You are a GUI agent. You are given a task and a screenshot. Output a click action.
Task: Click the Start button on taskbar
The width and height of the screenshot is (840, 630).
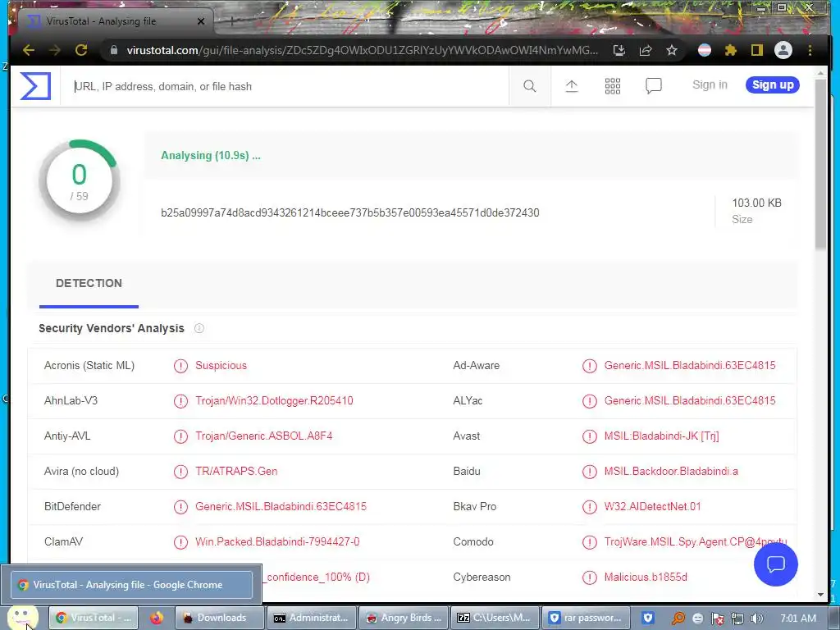22,617
